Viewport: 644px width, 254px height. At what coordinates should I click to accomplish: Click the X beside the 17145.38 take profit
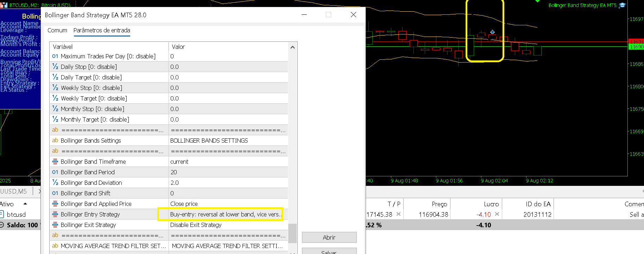(x=398, y=214)
